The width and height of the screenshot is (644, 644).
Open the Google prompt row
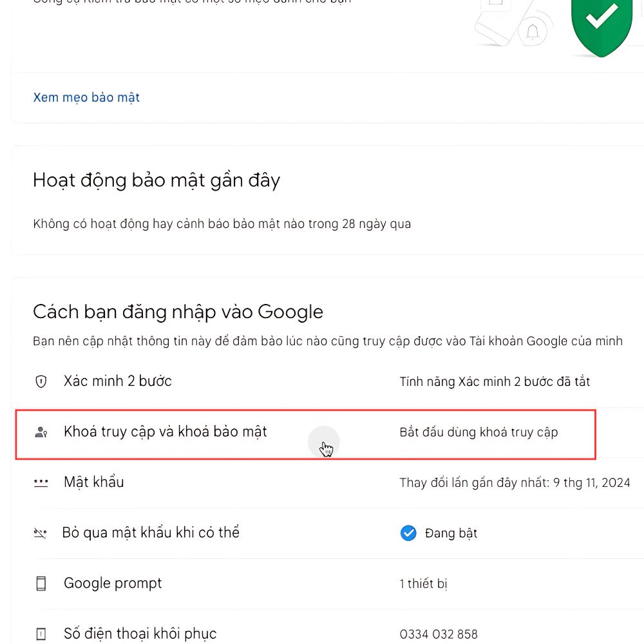pos(329,583)
